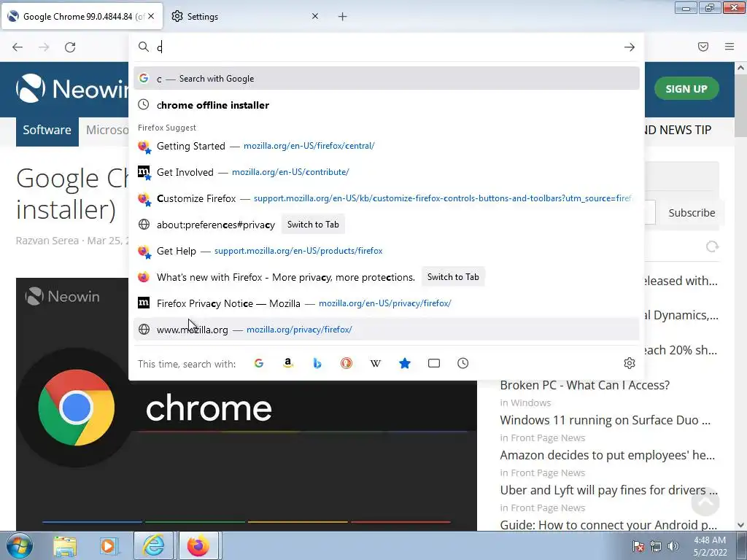Image resolution: width=747 pixels, height=560 pixels.
Task: Click the Neowin logo in the page header
Action: [71, 88]
